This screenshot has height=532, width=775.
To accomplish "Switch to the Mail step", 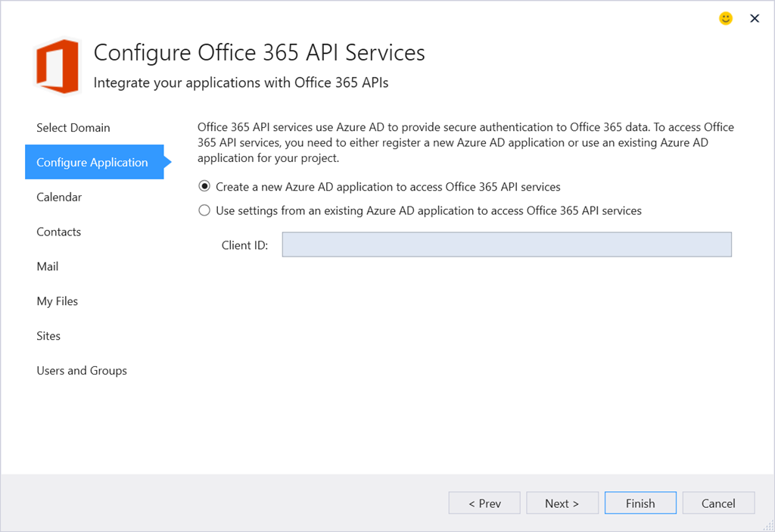I will [x=48, y=266].
